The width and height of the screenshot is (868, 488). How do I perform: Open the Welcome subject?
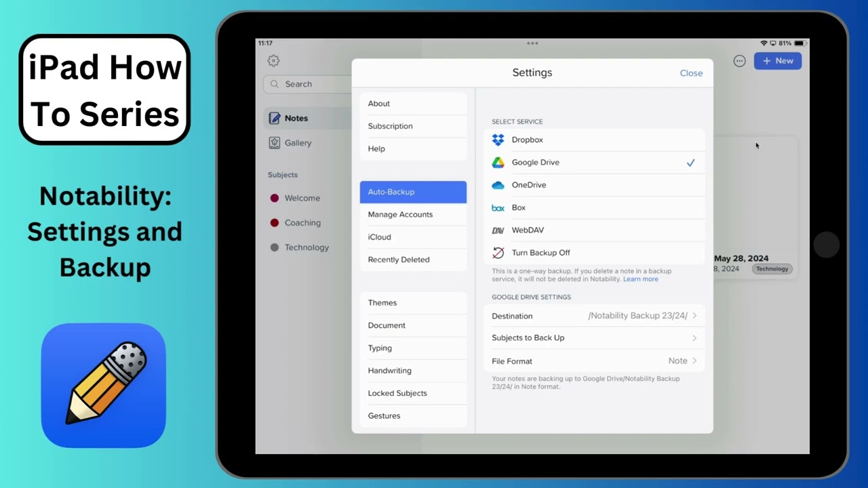[302, 198]
